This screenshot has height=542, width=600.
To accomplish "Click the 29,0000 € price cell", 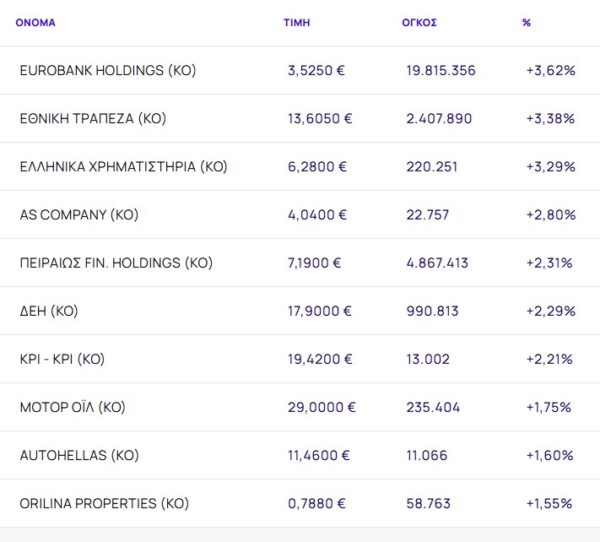I will [319, 407].
